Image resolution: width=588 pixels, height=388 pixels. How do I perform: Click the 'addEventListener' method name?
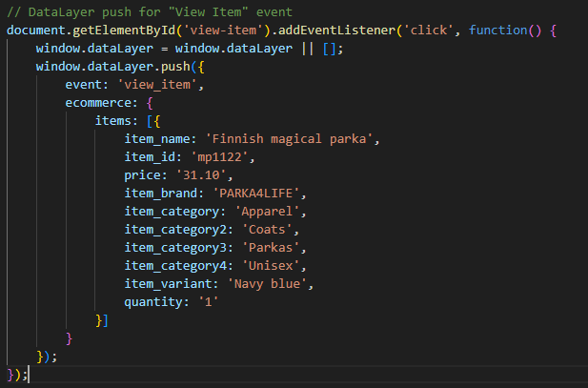coord(336,30)
